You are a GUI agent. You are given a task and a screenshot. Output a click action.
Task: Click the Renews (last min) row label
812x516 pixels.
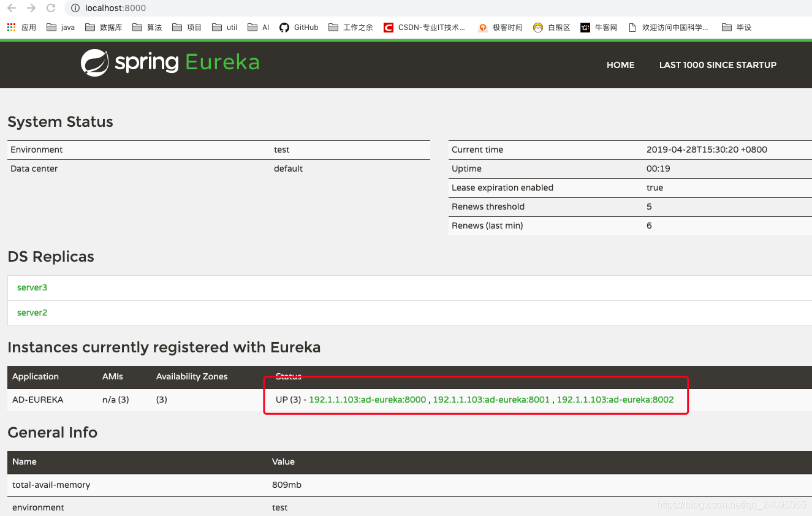click(x=487, y=226)
